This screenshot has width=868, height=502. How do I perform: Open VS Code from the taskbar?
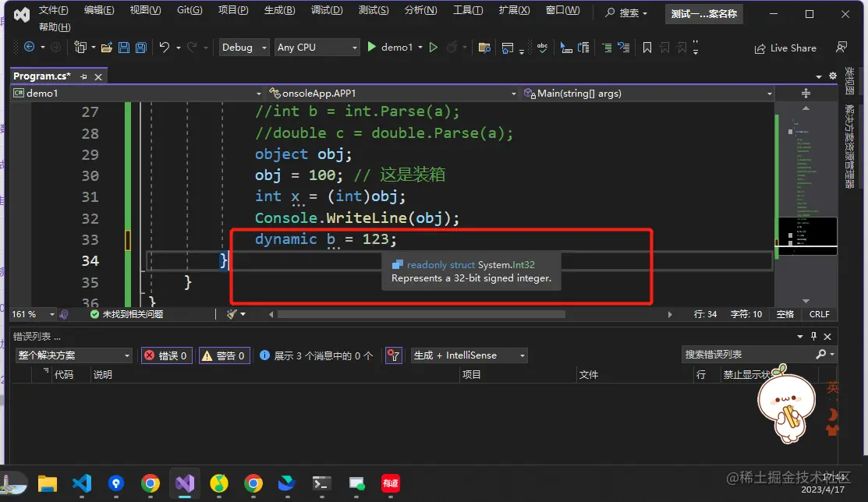(x=82, y=483)
